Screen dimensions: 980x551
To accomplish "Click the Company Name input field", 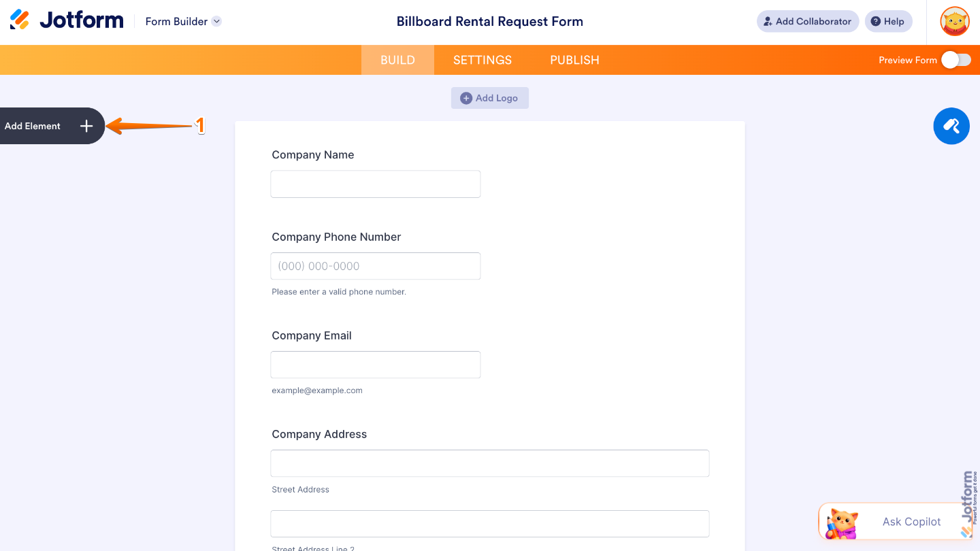I will [x=375, y=184].
